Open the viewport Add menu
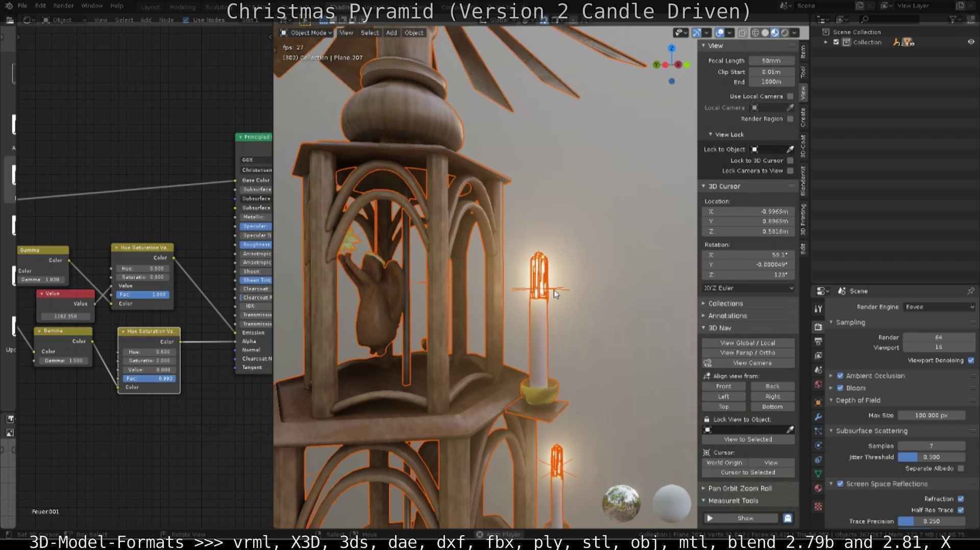The height and width of the screenshot is (550, 980). tap(391, 33)
